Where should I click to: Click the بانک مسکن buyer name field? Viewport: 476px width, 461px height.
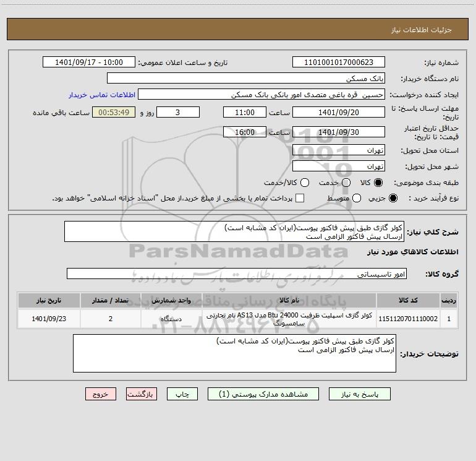[x=246, y=78]
